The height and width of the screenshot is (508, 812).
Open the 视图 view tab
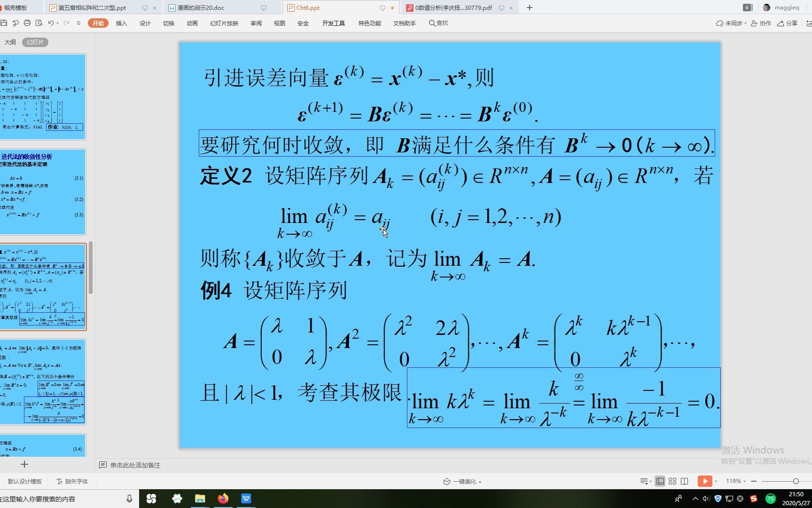pos(280,23)
